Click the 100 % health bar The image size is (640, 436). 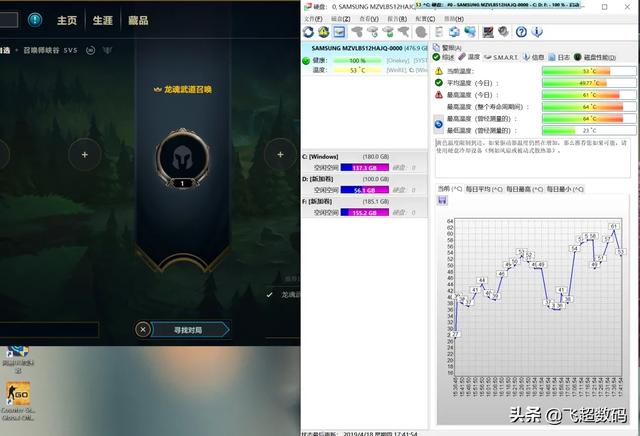click(x=358, y=60)
